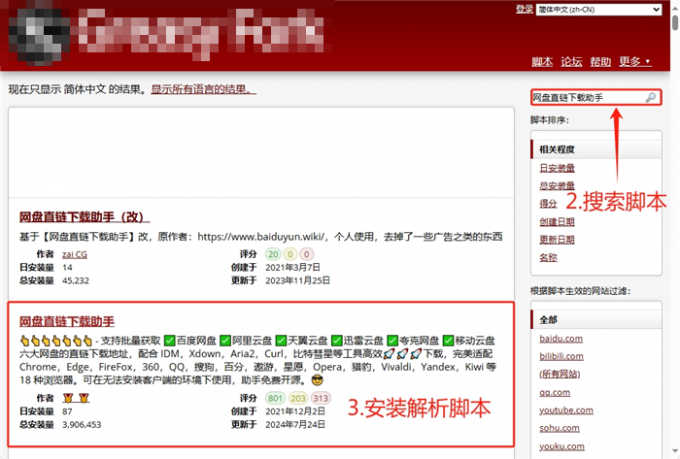
Task: Filter by baidu.com
Action: pyautogui.click(x=561, y=338)
